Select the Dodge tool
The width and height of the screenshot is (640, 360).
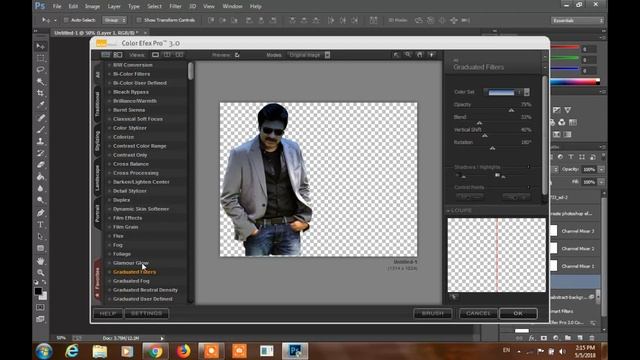pyautogui.click(x=40, y=200)
